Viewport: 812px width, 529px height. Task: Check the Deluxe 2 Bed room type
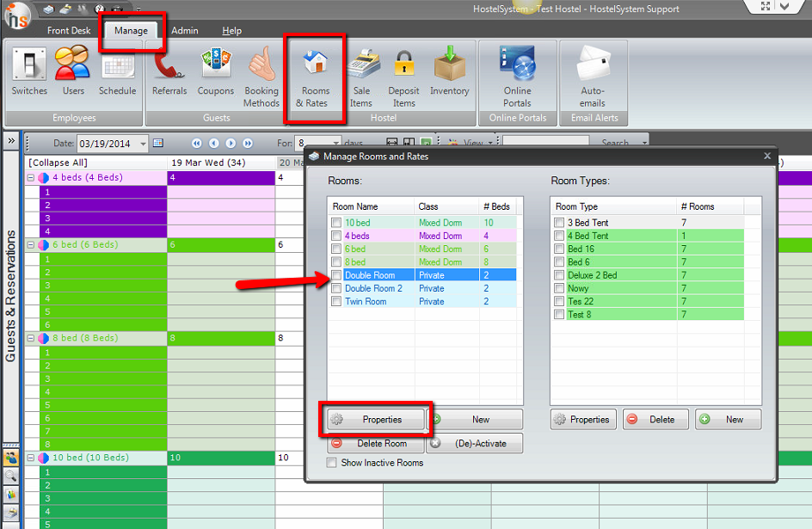click(559, 275)
